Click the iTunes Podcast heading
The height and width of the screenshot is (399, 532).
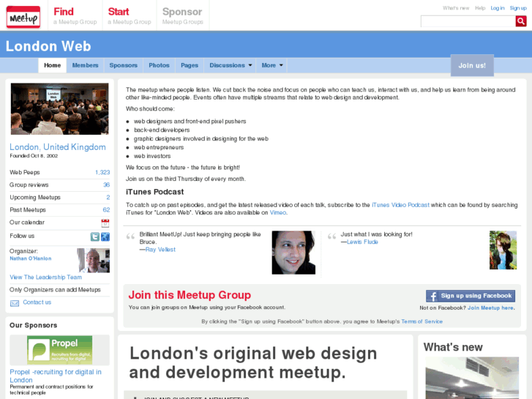[x=154, y=192]
